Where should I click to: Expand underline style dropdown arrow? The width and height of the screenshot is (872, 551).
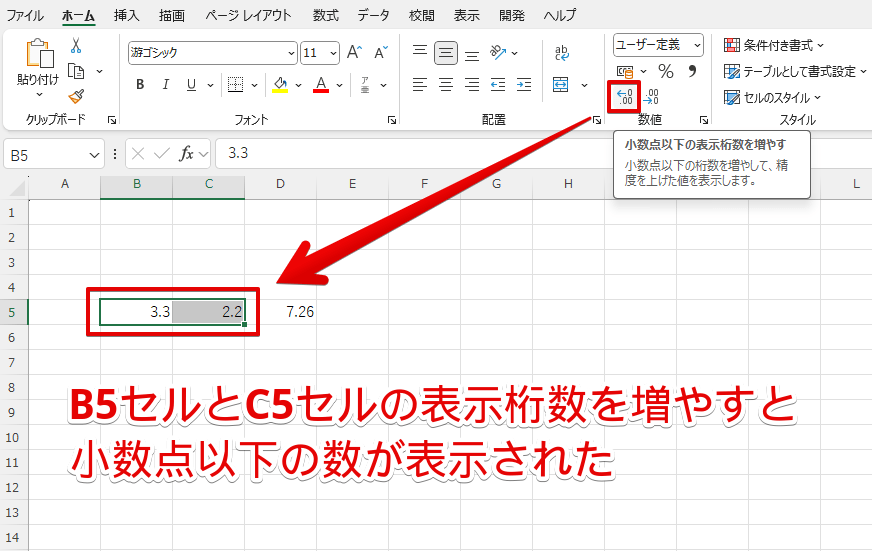coord(210,85)
